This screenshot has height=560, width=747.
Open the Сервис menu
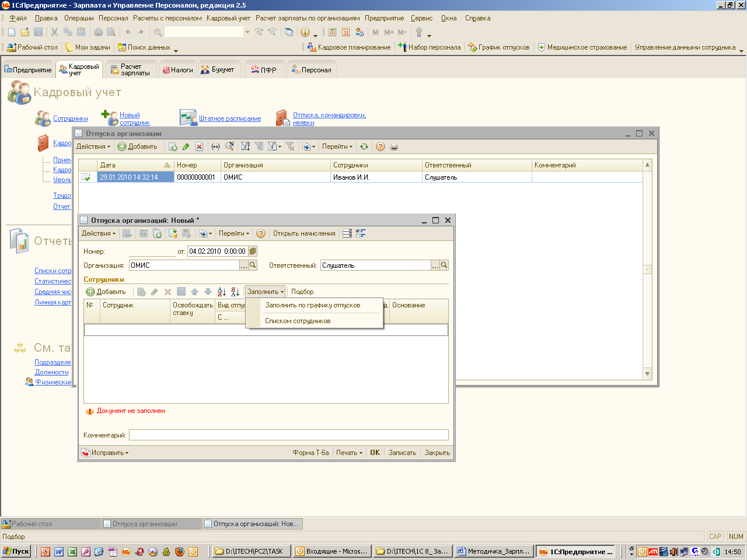[421, 18]
